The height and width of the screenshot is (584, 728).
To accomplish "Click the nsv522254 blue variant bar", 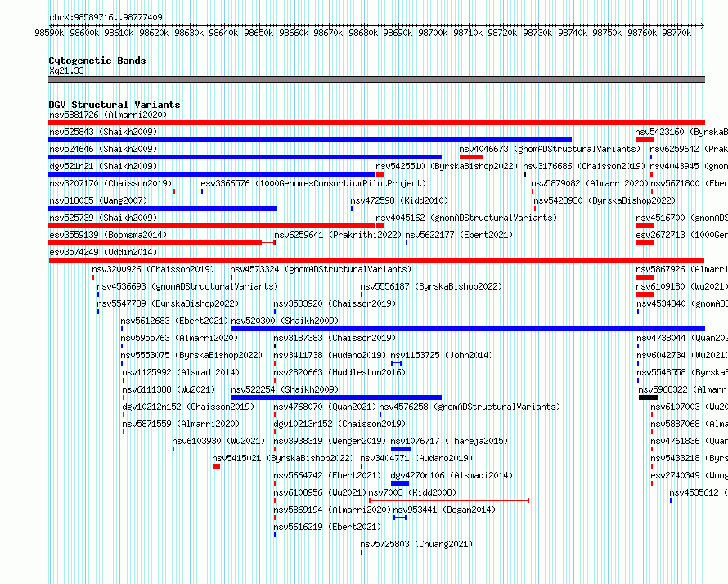I will [x=337, y=398].
